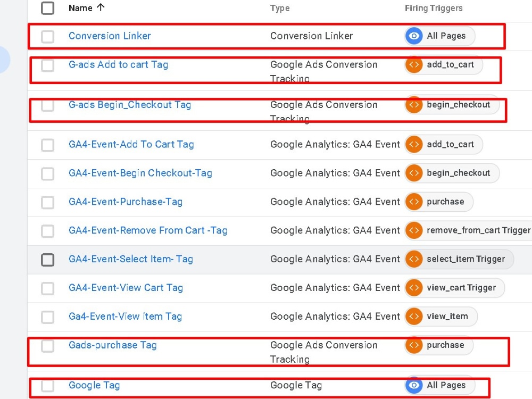This screenshot has width=532, height=399.
Task: Tick the select-all checkbox in the header
Action: (47, 8)
